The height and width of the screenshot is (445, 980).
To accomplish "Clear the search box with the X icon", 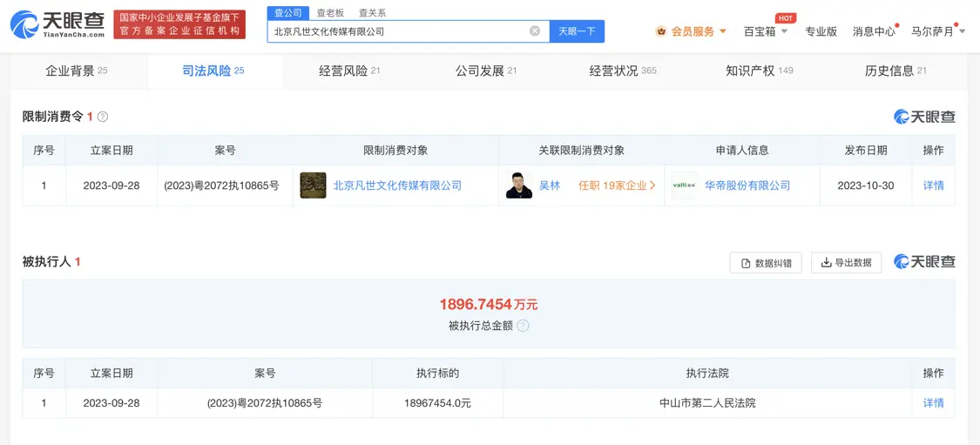I will pos(535,30).
